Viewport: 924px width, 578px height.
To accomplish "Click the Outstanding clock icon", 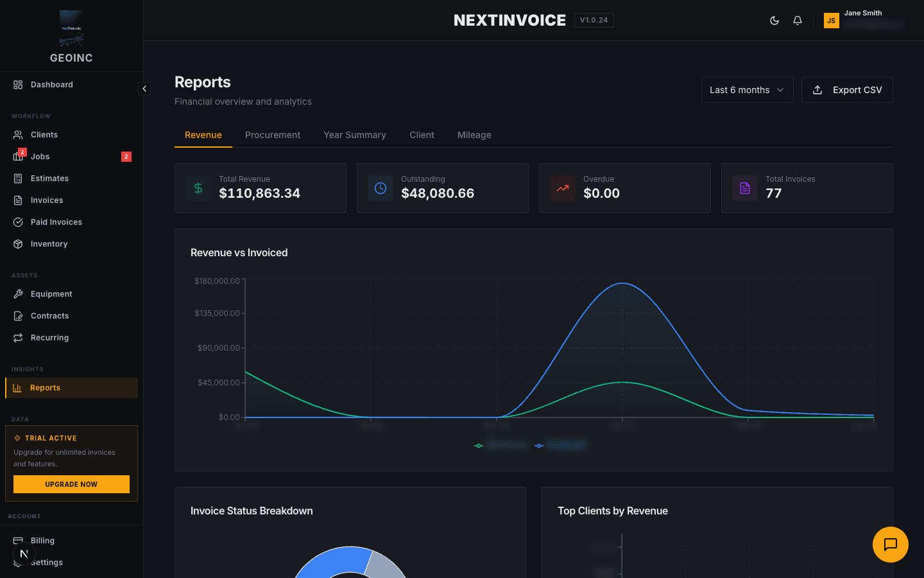I will click(381, 188).
